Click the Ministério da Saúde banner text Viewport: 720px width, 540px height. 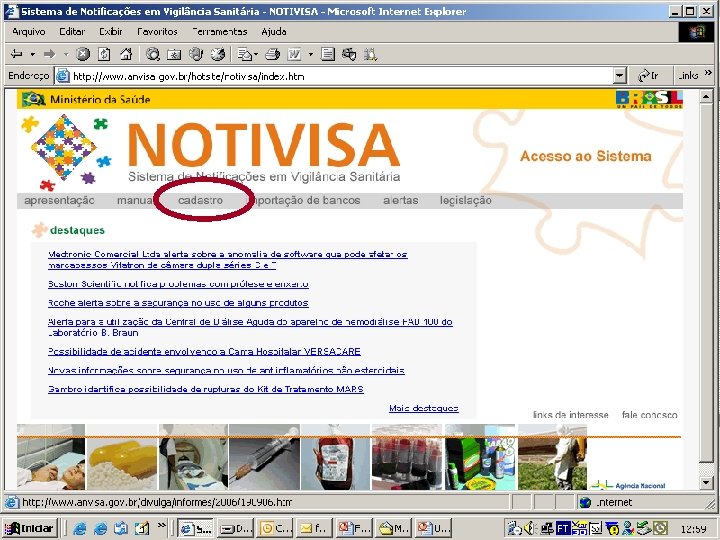pyautogui.click(x=100, y=99)
